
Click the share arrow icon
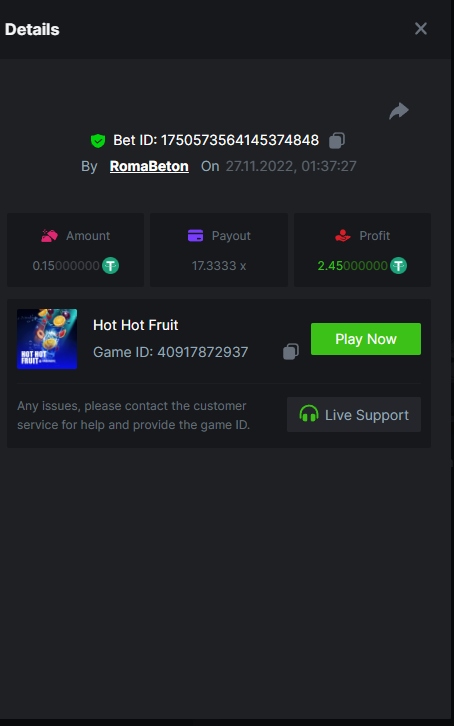tap(398, 111)
